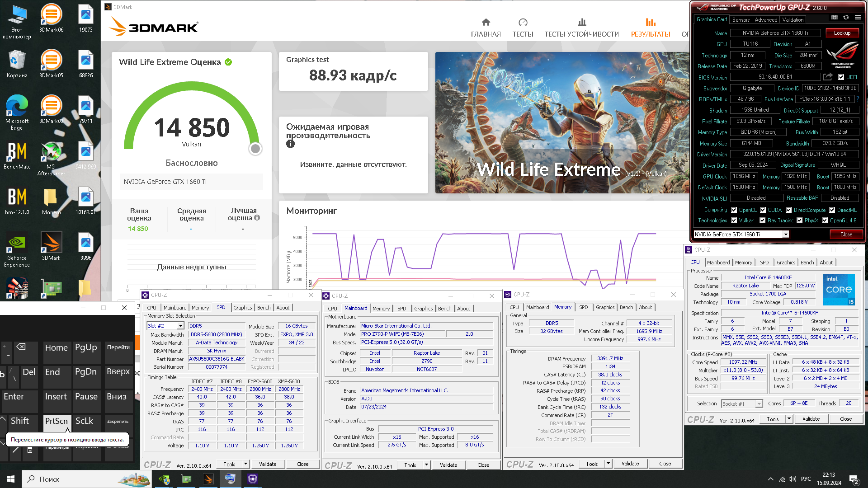Toggle the DirectCompute checkbox in GPU-Z

tap(789, 210)
